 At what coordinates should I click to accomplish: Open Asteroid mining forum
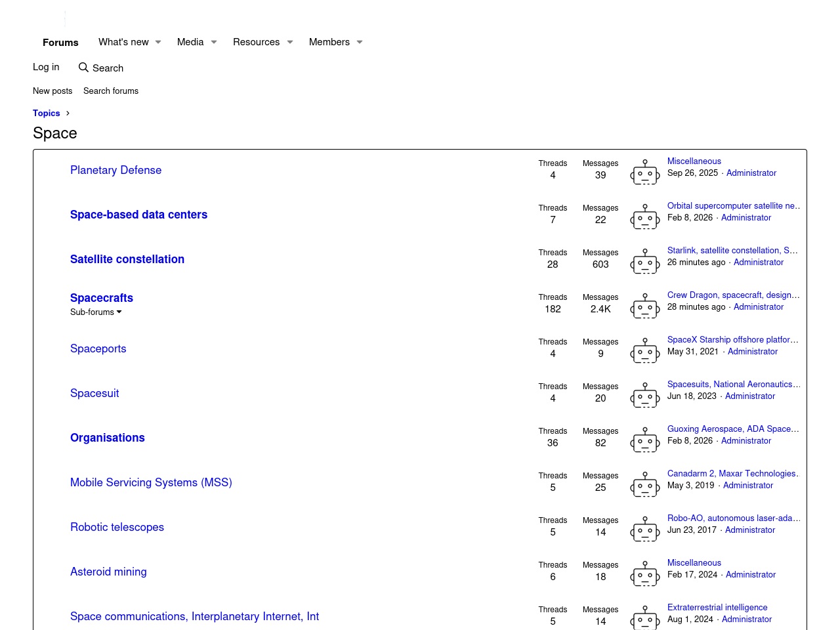108,572
